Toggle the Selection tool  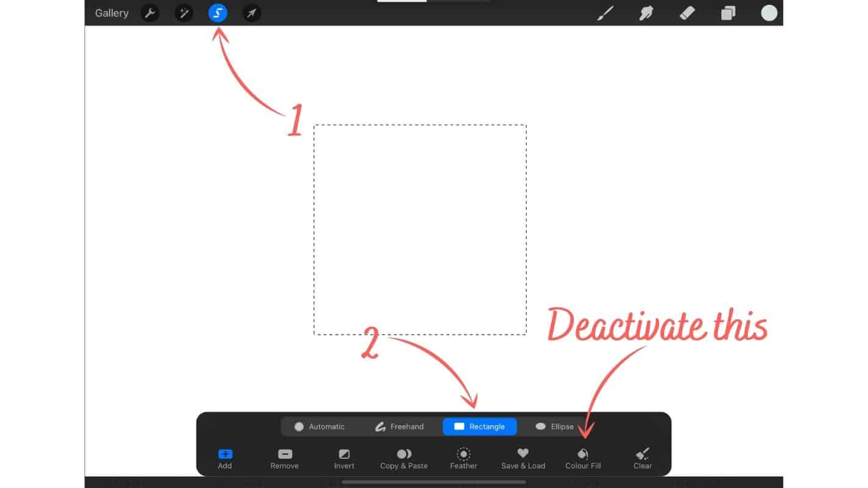point(218,13)
